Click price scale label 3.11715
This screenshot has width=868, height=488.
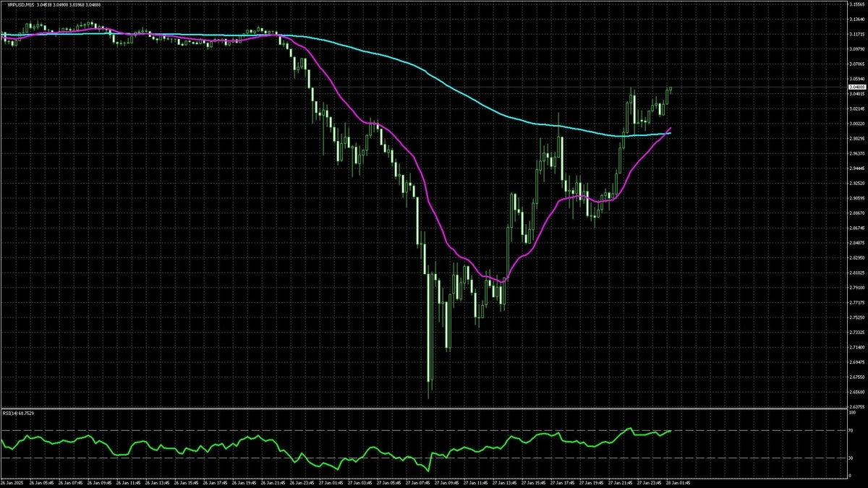tap(856, 34)
